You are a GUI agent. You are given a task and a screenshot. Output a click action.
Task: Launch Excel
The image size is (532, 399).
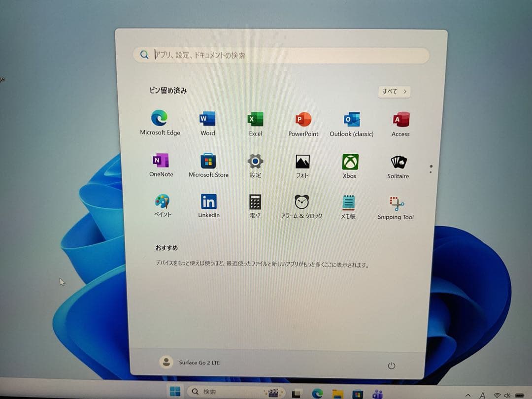point(255,118)
